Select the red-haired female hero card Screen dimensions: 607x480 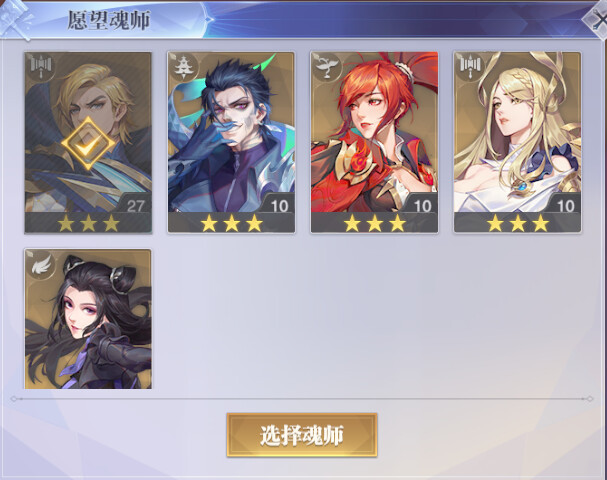(374, 142)
